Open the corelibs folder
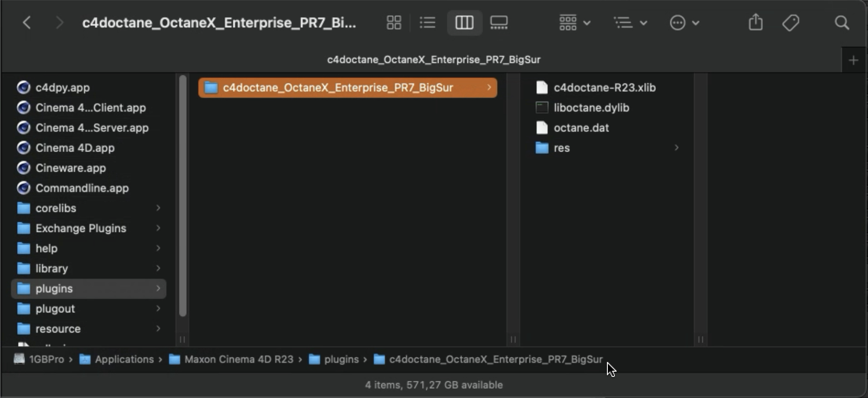Screen dimensions: 868x398 tap(89, 208)
